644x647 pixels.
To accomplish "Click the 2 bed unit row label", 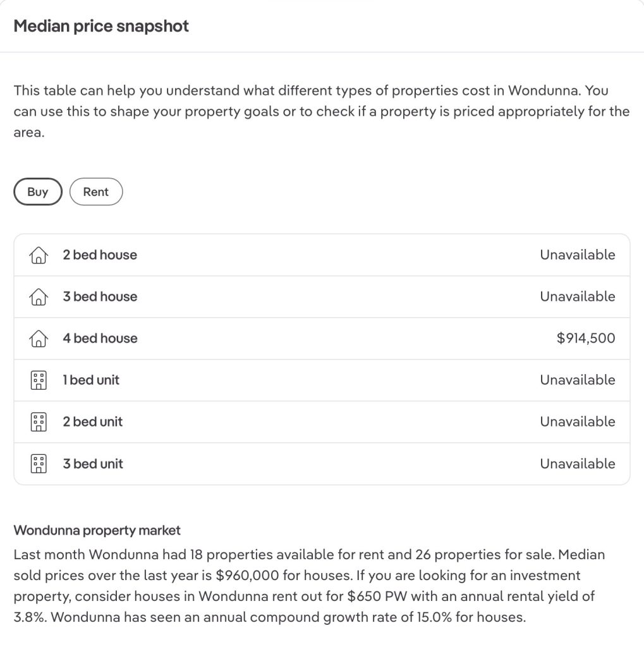I will coord(93,422).
